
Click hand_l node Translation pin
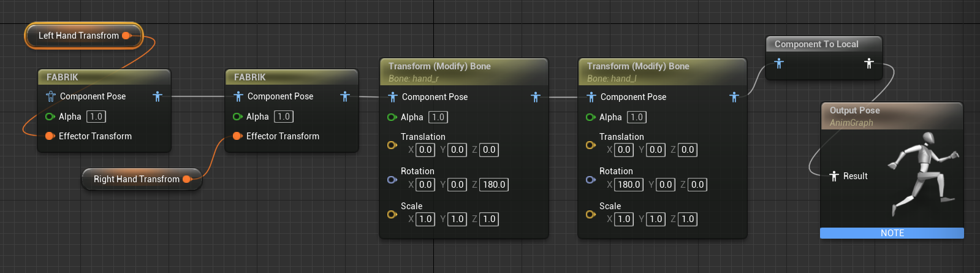(590, 145)
